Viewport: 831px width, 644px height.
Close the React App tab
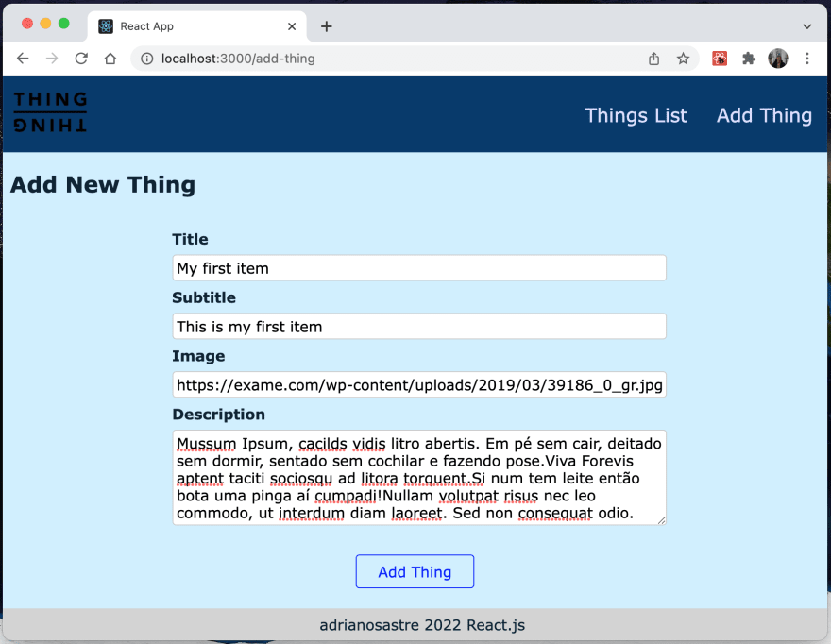pyautogui.click(x=292, y=26)
